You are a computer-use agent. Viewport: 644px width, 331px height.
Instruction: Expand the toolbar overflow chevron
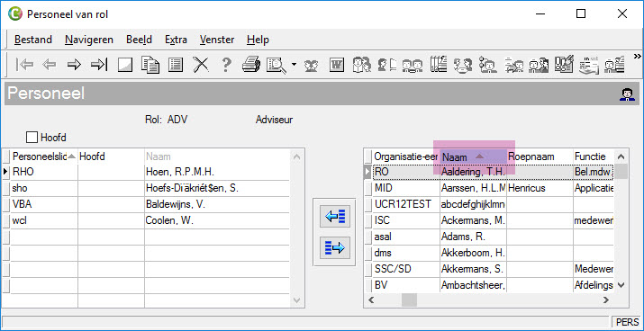click(x=637, y=56)
